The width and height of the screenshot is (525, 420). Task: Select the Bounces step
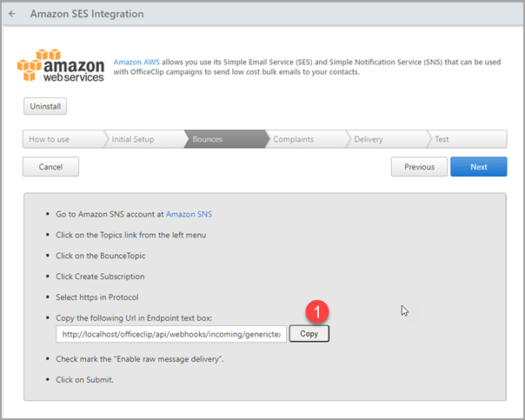click(225, 139)
